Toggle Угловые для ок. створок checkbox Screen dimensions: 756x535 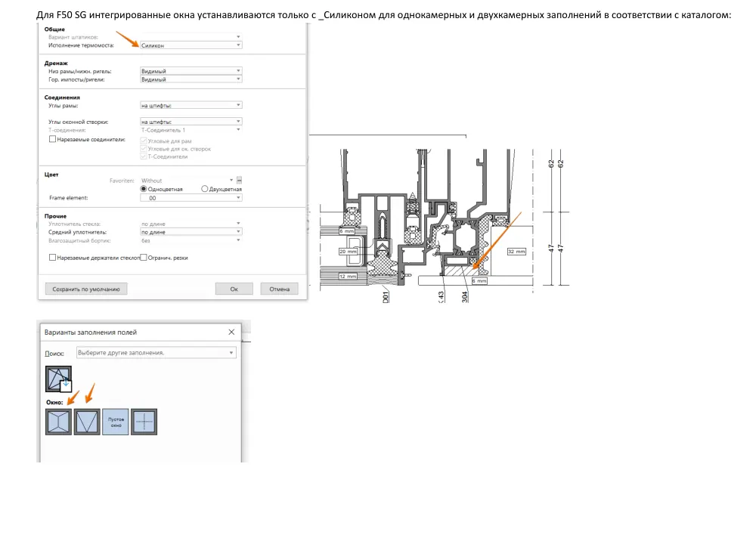click(143, 148)
